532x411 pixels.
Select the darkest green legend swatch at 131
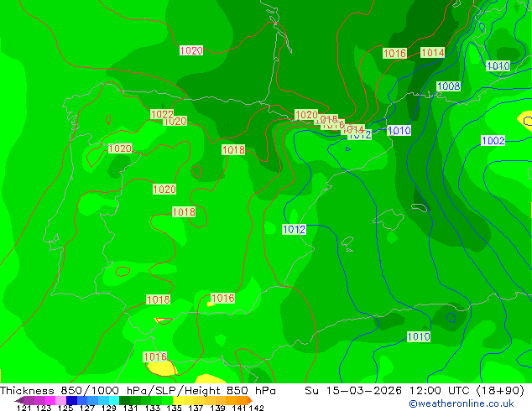pyautogui.click(x=124, y=400)
